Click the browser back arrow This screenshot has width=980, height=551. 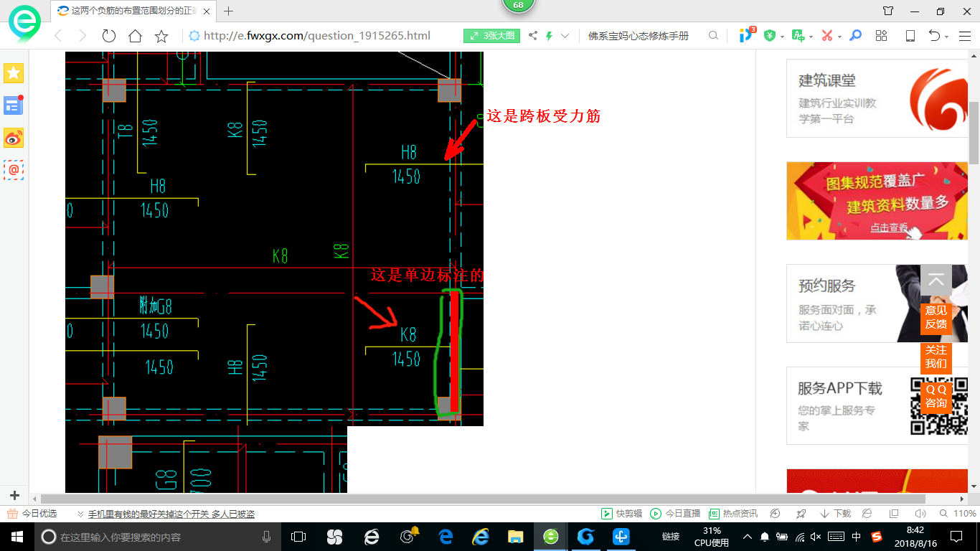tap(58, 36)
